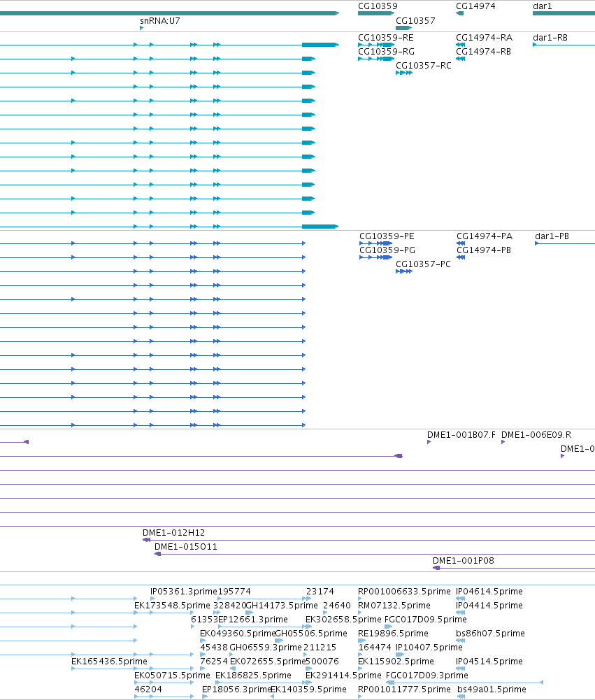Select transcript CG14974-RA
The width and height of the screenshot is (595, 700).
(x=484, y=38)
